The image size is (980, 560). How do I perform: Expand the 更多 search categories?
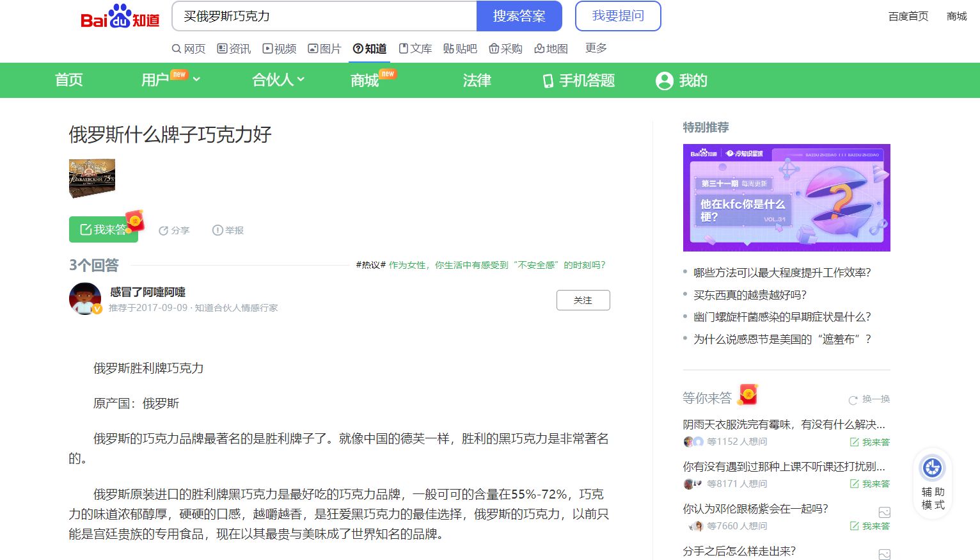coord(596,48)
